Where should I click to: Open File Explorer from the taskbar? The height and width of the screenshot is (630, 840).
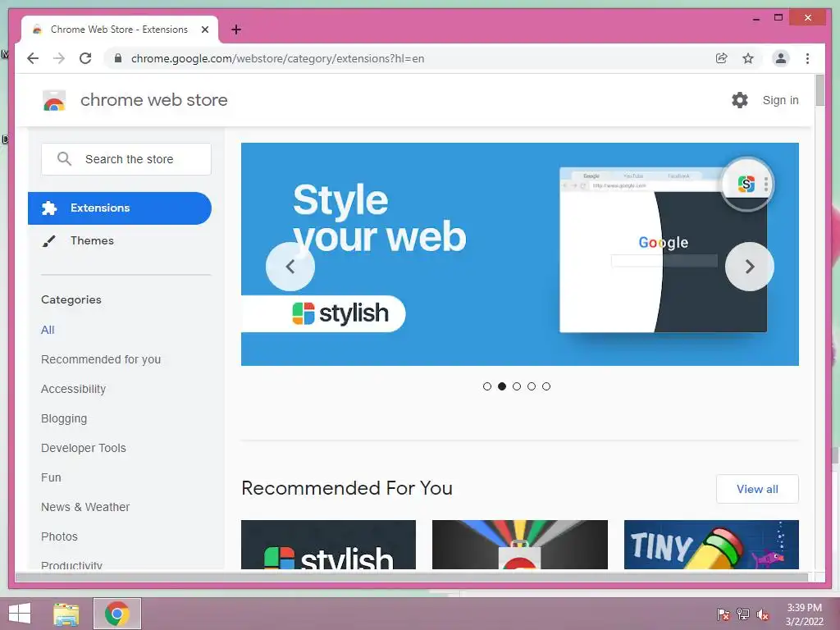(x=66, y=614)
